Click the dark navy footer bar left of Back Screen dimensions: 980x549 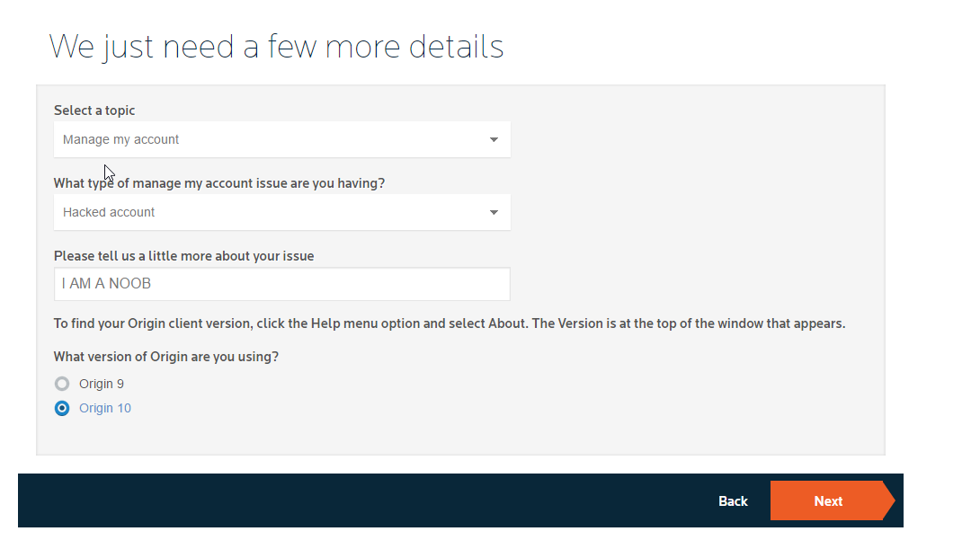[362, 500]
